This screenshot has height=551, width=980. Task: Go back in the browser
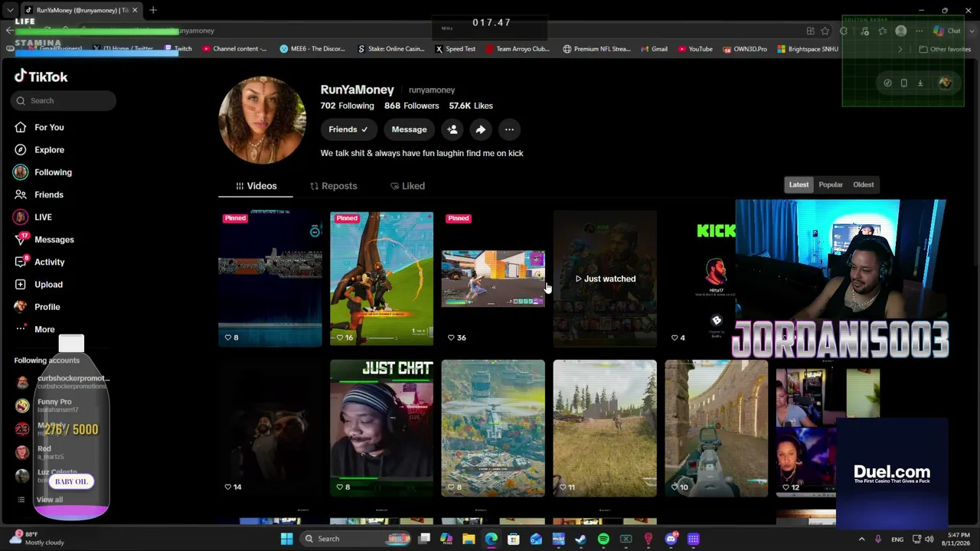(x=9, y=31)
